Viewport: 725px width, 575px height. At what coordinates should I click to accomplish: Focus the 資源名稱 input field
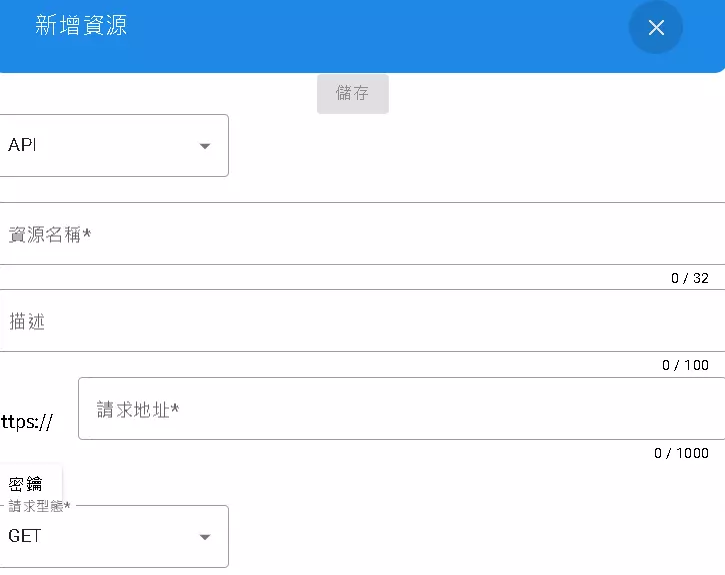pos(360,234)
